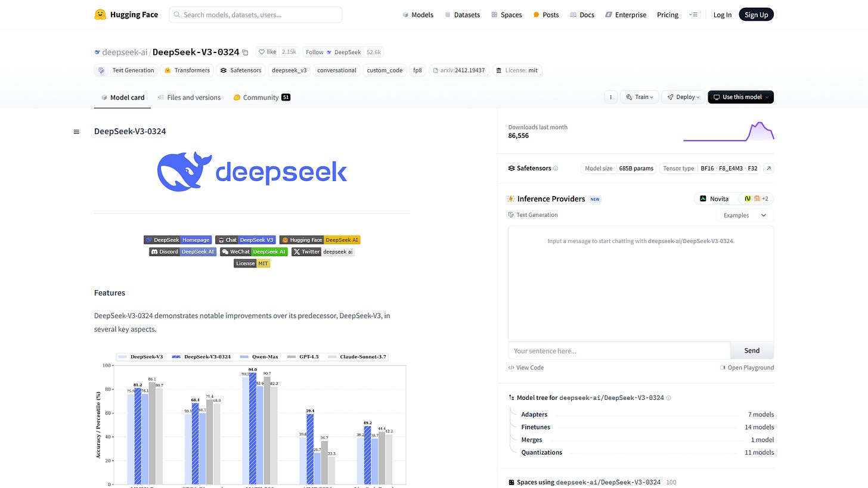The image size is (868, 488).
Task: Open the Examples dropdown
Action: (x=745, y=215)
